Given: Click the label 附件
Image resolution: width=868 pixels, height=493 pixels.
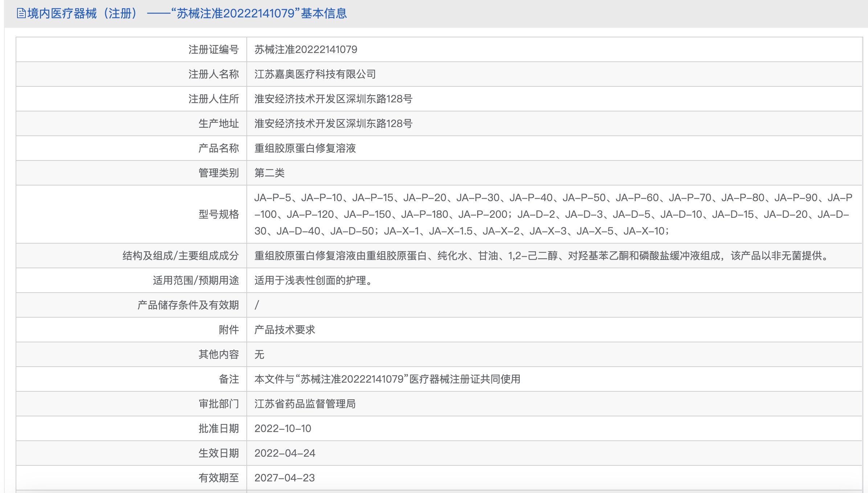Looking at the screenshot, I should [229, 330].
